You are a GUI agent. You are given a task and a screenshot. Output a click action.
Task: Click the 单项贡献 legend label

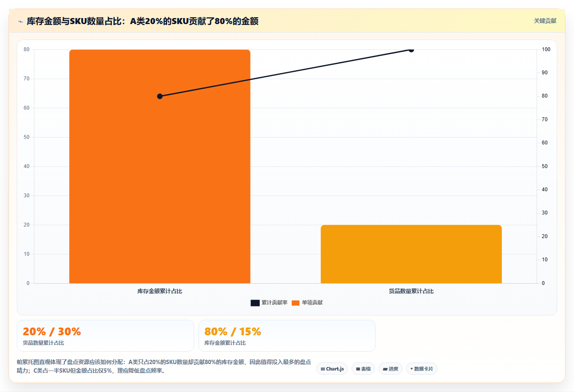312,303
